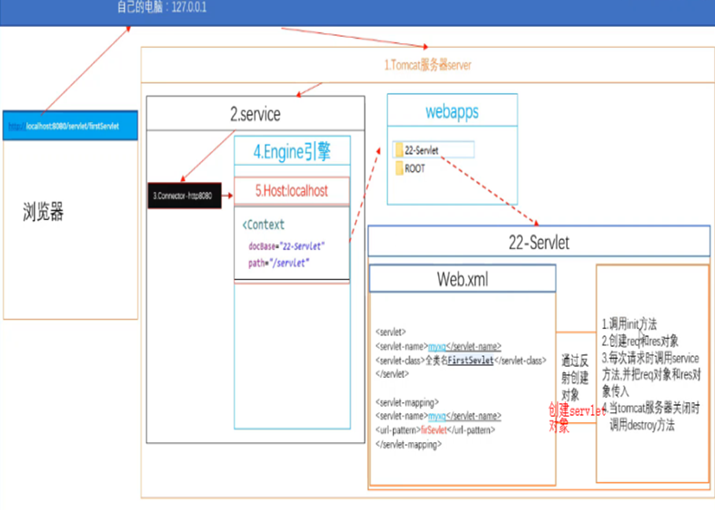Select the '2.创建req和res对象' step

(x=640, y=341)
